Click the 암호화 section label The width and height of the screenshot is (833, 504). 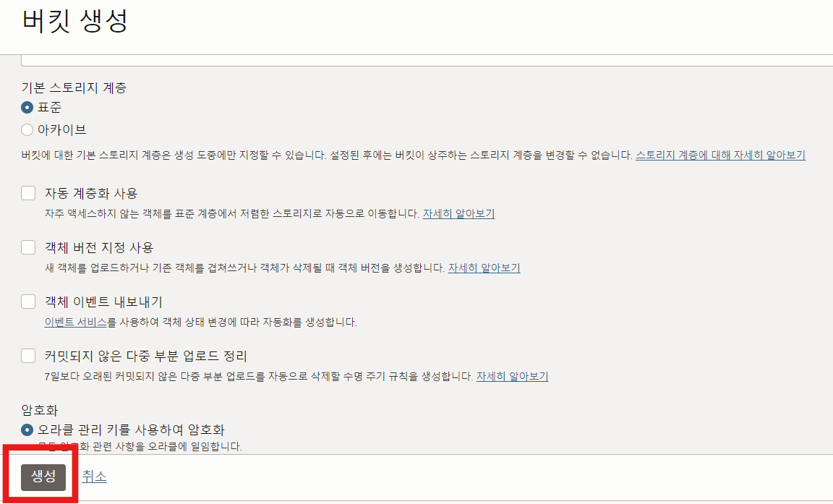pyautogui.click(x=39, y=410)
